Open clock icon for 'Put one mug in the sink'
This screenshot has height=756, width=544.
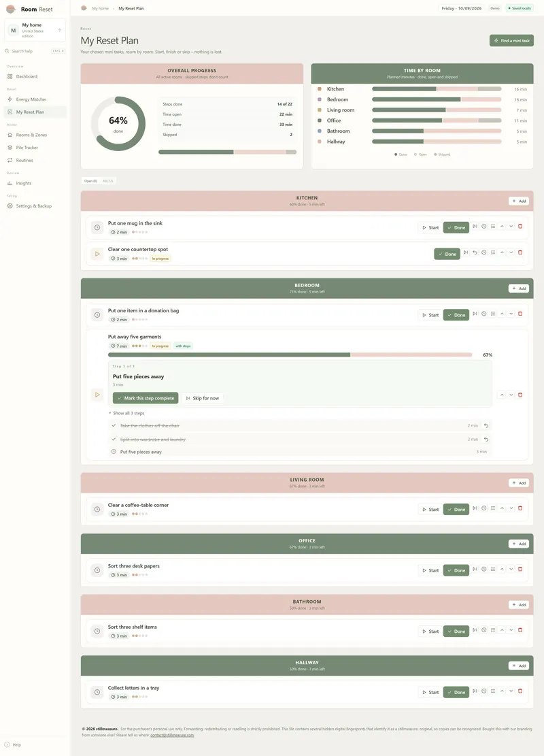(x=483, y=226)
